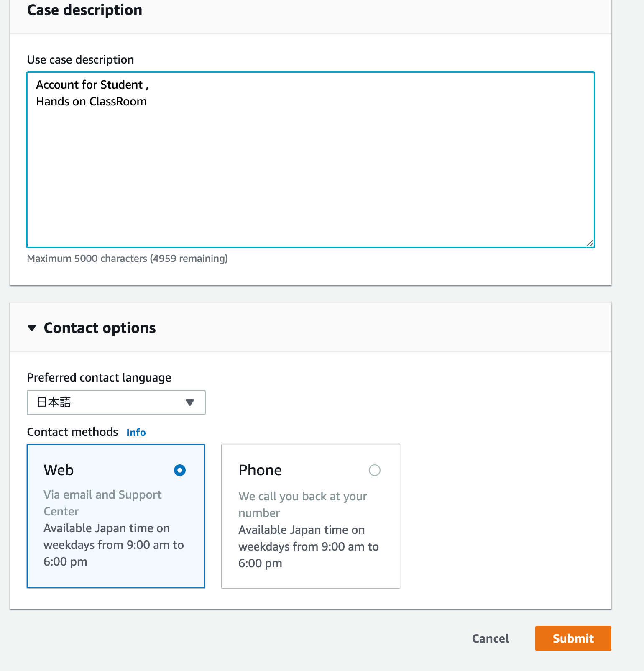Open the Info link beside Contact methods
644x671 pixels.
tap(136, 433)
